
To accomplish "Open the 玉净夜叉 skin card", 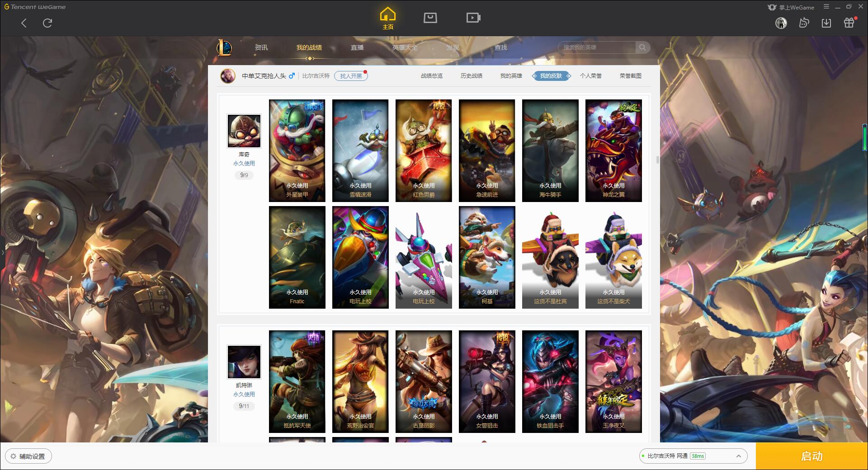I will click(613, 381).
